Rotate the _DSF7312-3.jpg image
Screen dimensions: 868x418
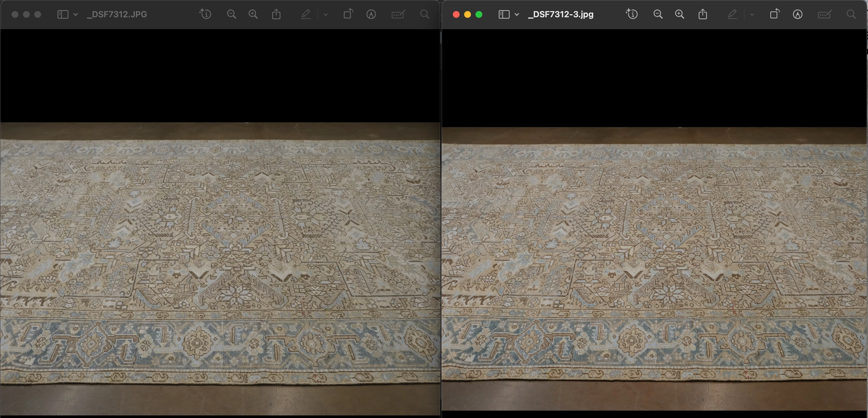[x=774, y=14]
